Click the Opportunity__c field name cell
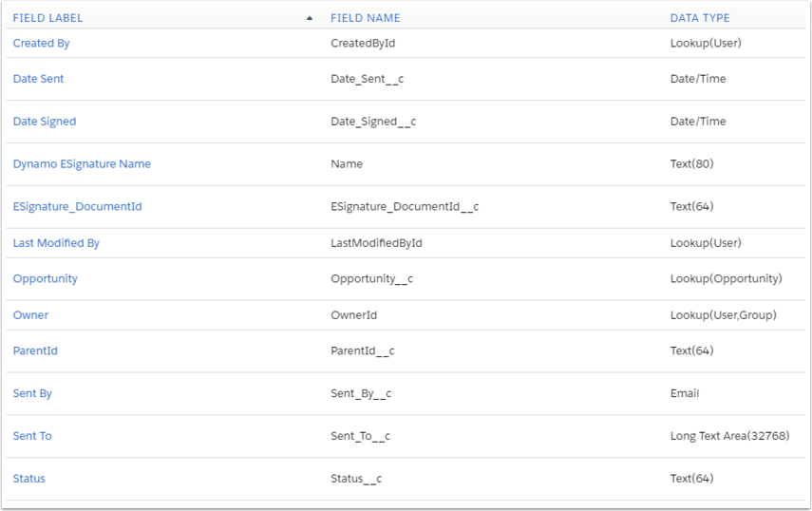The height and width of the screenshot is (511, 812). [371, 279]
